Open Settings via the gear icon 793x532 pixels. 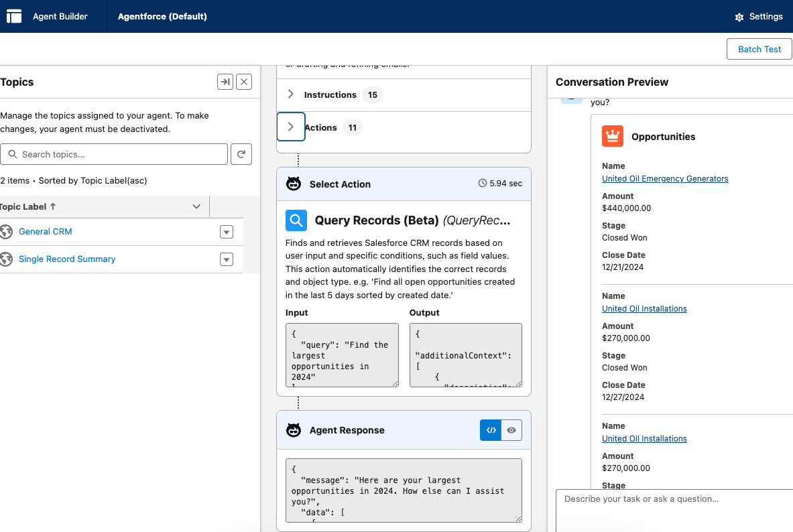coord(739,17)
